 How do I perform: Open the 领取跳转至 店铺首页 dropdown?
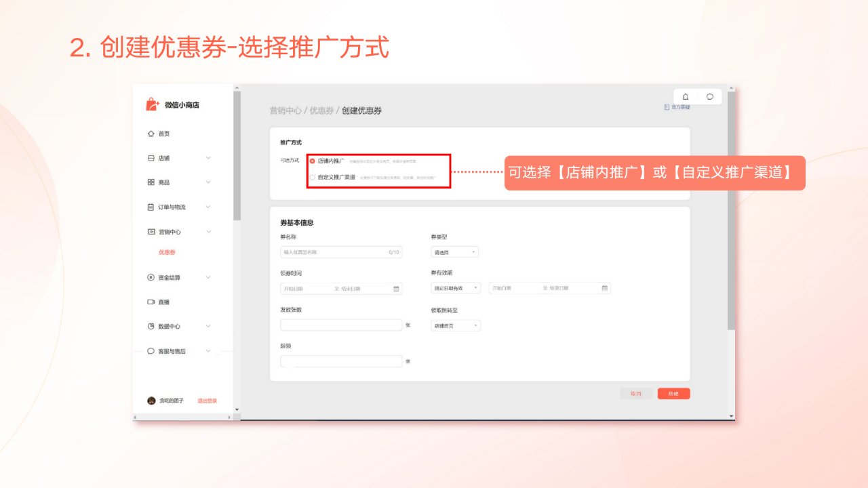pos(456,325)
